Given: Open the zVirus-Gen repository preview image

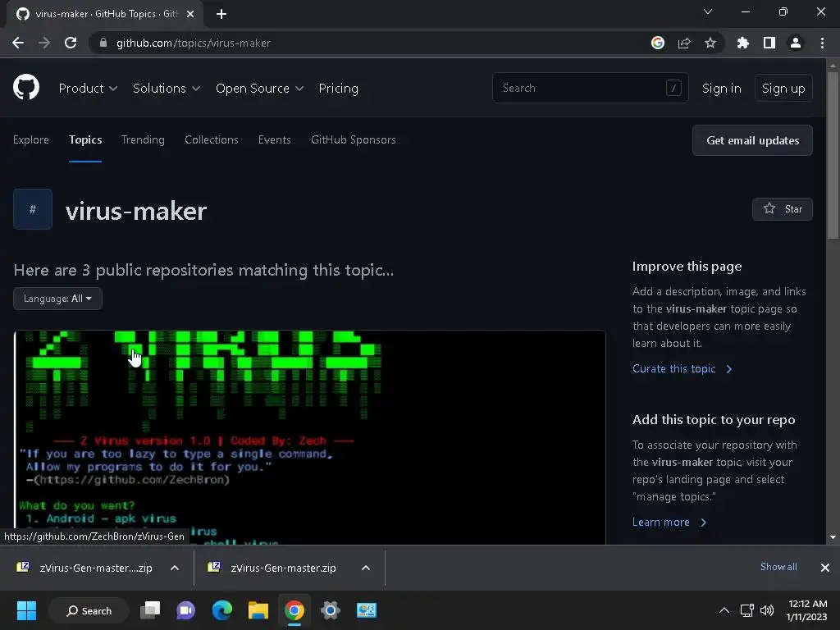Looking at the screenshot, I should coord(309,437).
